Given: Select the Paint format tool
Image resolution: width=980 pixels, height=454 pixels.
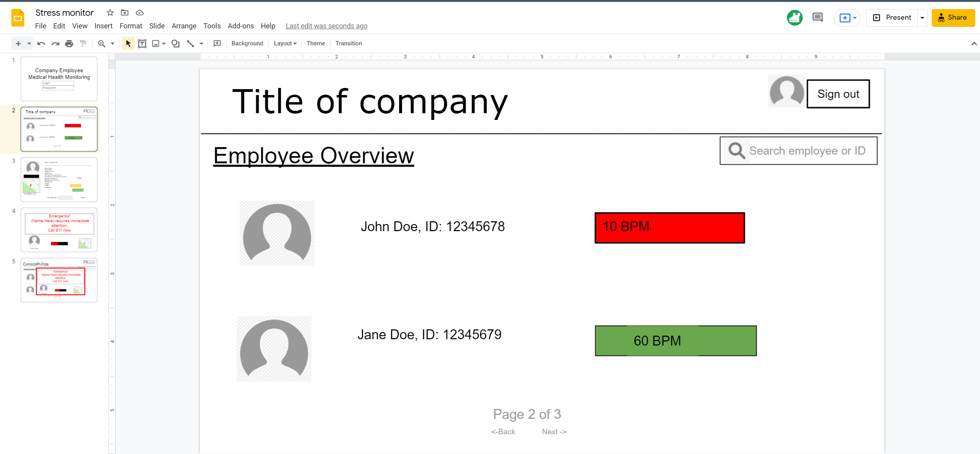Looking at the screenshot, I should (x=83, y=43).
